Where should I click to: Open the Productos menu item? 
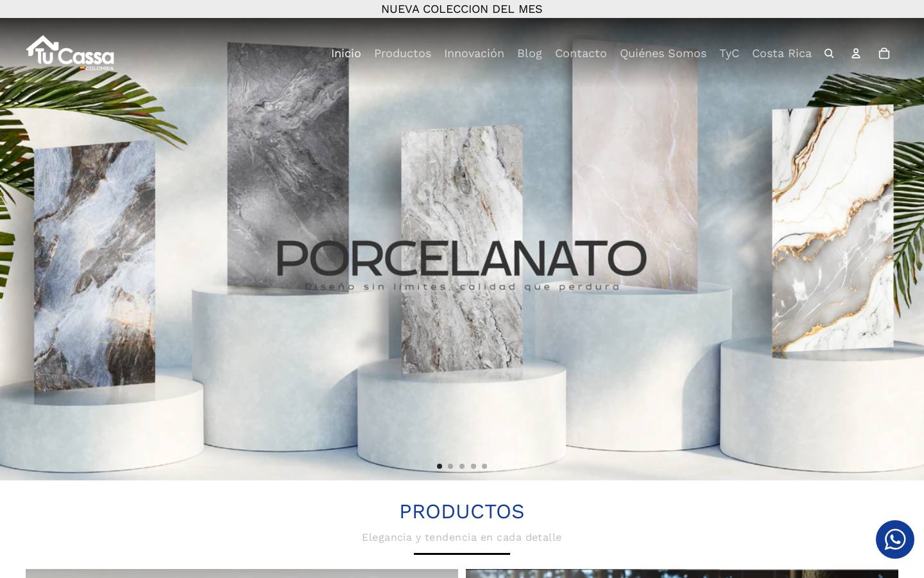pos(402,53)
